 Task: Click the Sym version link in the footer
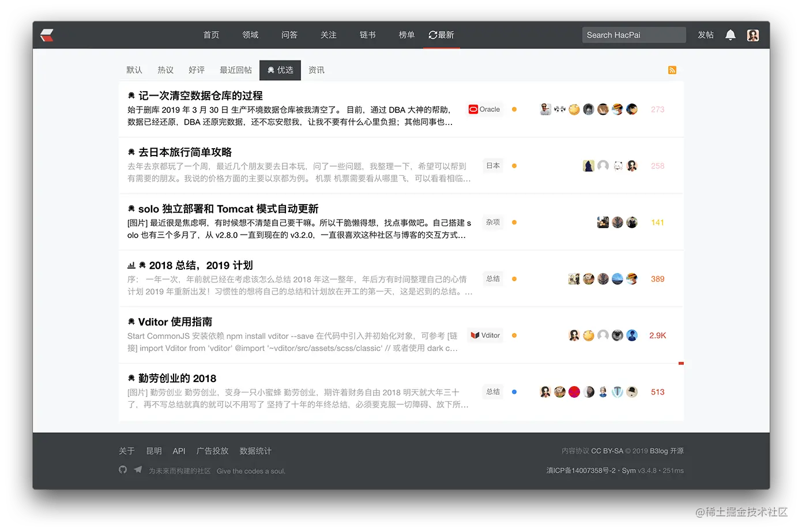(628, 470)
